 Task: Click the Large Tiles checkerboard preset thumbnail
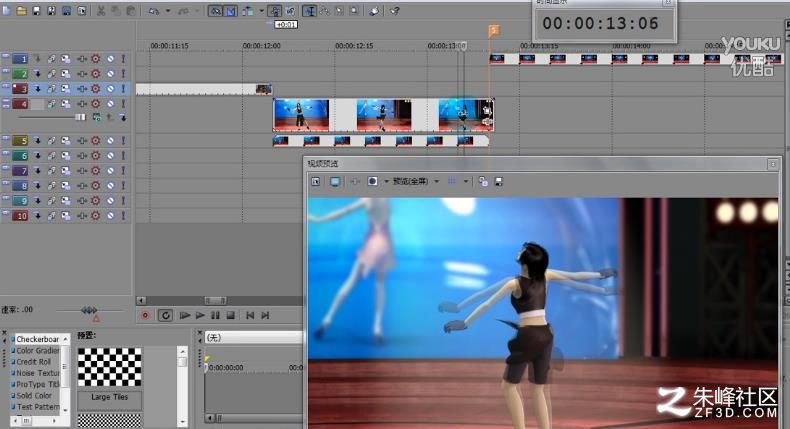110,367
